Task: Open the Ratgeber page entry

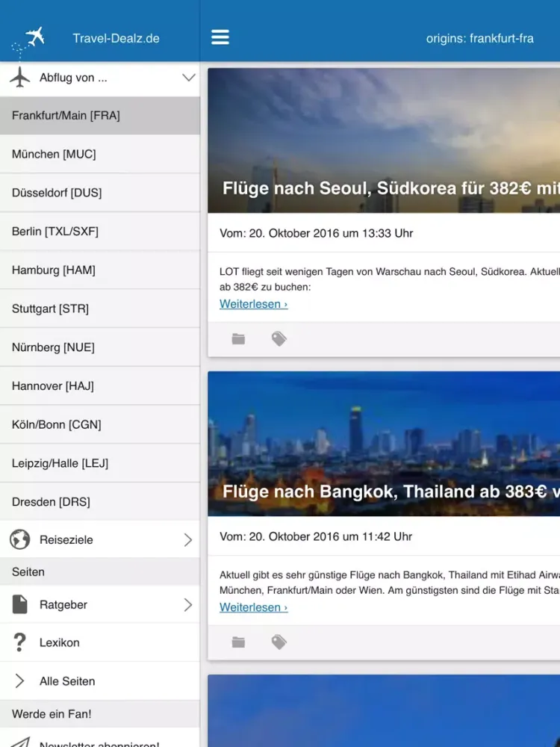Action: [x=100, y=604]
